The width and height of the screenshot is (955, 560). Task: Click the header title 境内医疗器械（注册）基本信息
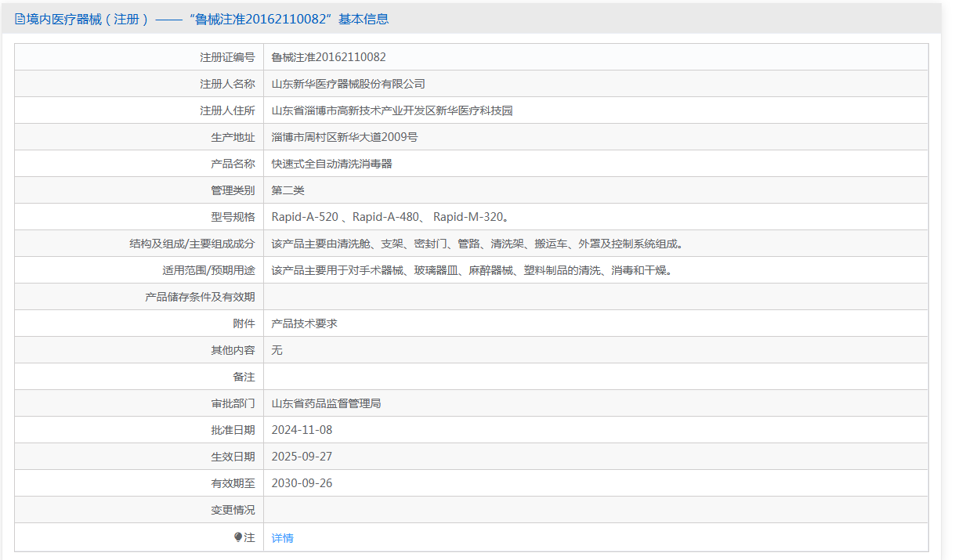pos(201,19)
